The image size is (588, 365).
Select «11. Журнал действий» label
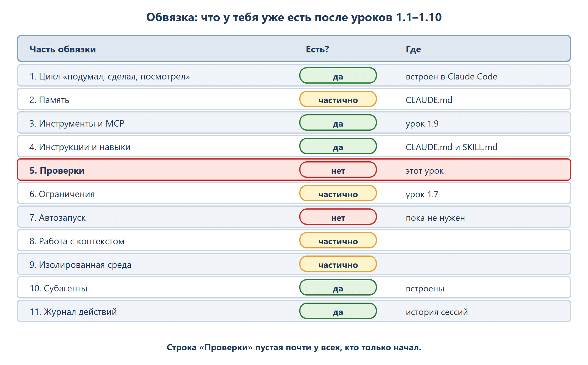click(73, 312)
